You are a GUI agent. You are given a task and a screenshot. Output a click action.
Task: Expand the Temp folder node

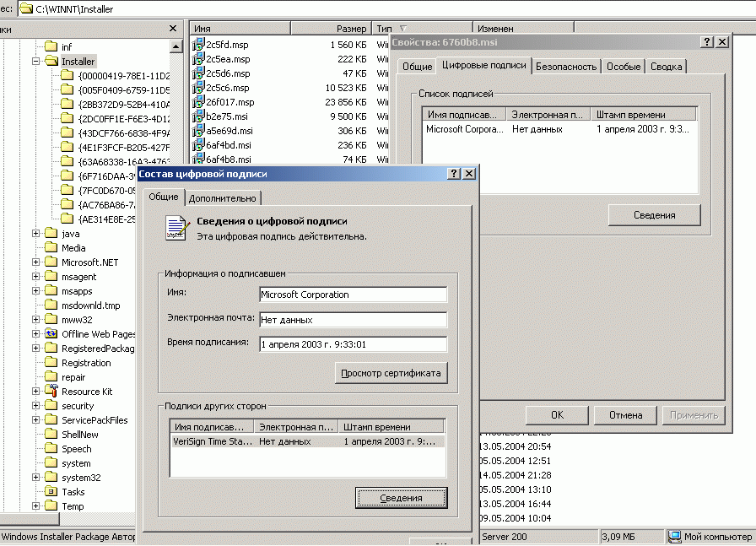coord(35,506)
